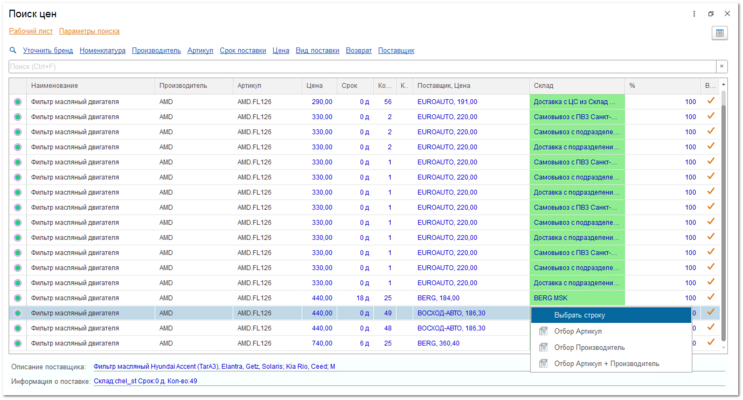Sort by the Наименование column header
The height and width of the screenshot is (400, 743).
pos(90,86)
